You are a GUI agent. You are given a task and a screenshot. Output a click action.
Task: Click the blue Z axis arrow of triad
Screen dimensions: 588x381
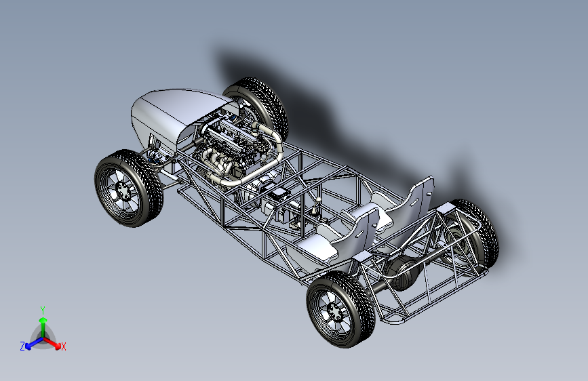[34, 343]
